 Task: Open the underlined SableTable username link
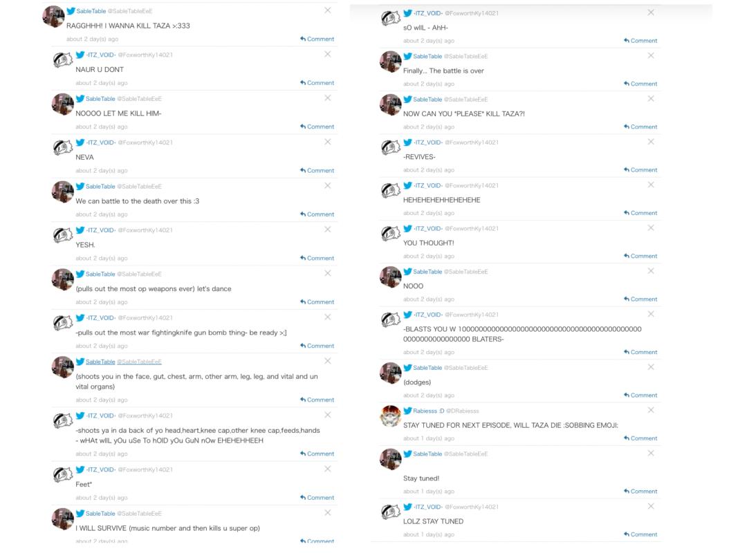[100, 362]
